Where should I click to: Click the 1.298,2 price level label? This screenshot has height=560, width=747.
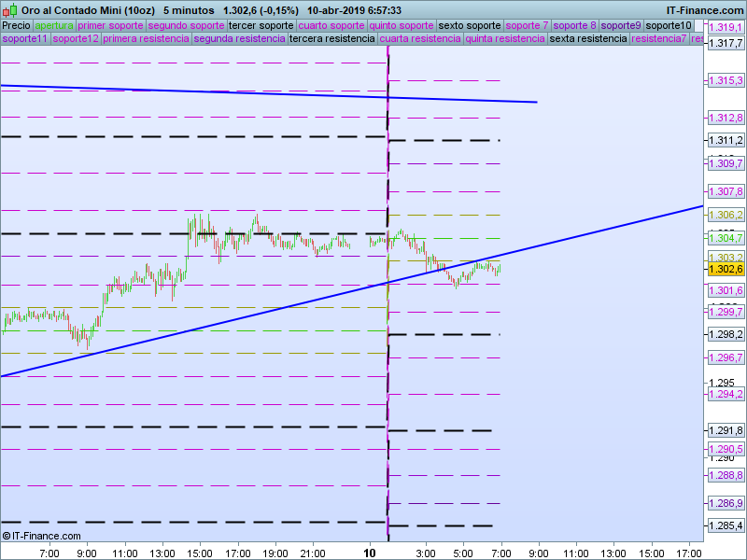(725, 334)
